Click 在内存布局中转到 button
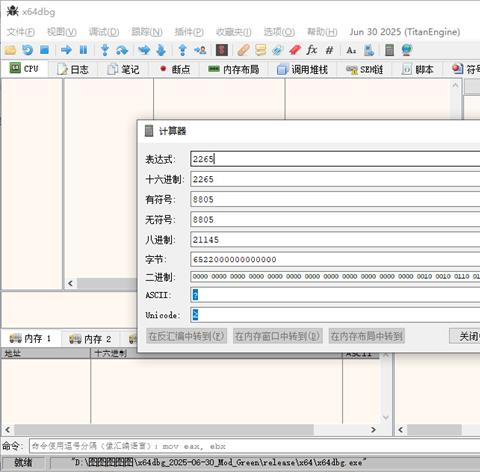Screen dimensions: 480x472 367,336
